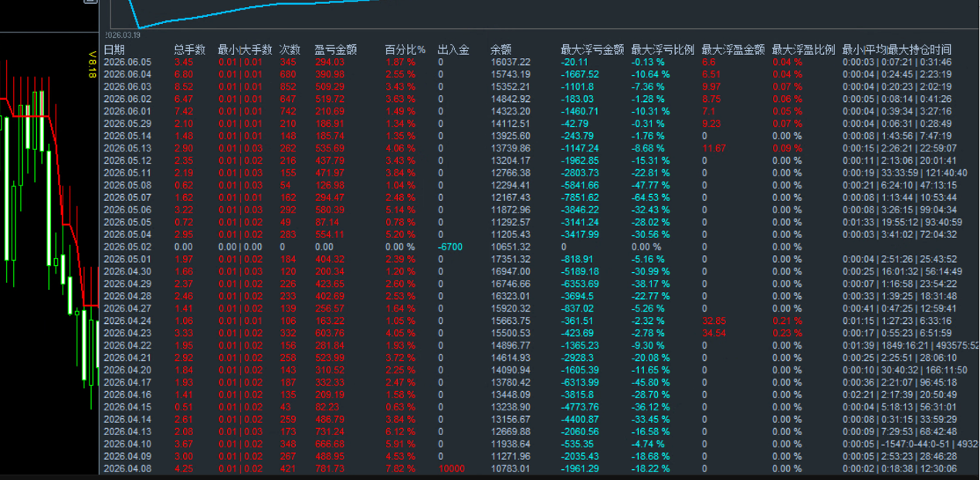Image resolution: width=980 pixels, height=480 pixels.
Task: Click balance value 16037.22
Action: 510,62
